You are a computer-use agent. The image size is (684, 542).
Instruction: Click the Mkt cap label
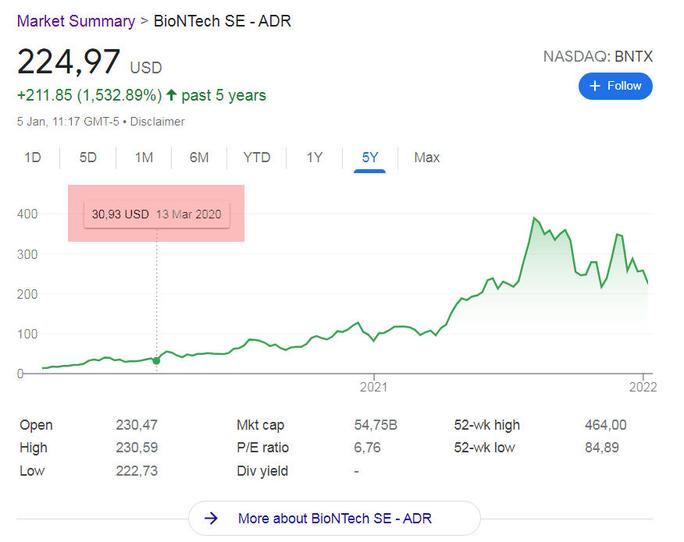(x=260, y=425)
